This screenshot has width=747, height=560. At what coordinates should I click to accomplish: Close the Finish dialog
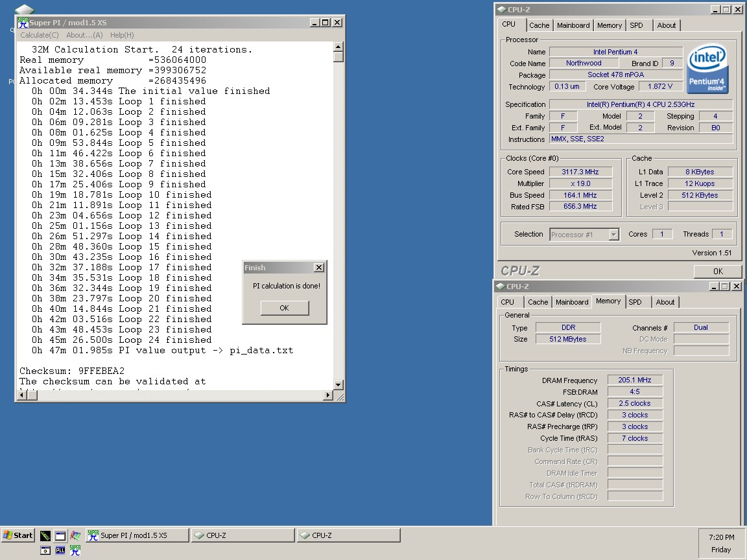coord(319,268)
